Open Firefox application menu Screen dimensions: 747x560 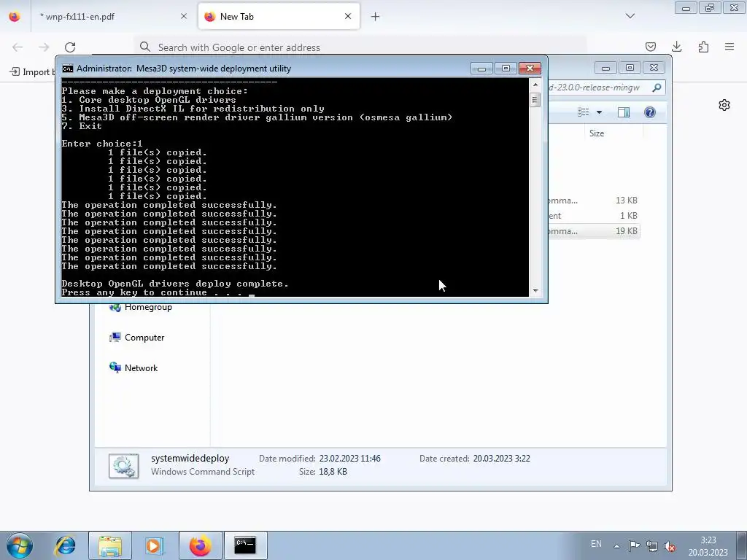tap(729, 47)
